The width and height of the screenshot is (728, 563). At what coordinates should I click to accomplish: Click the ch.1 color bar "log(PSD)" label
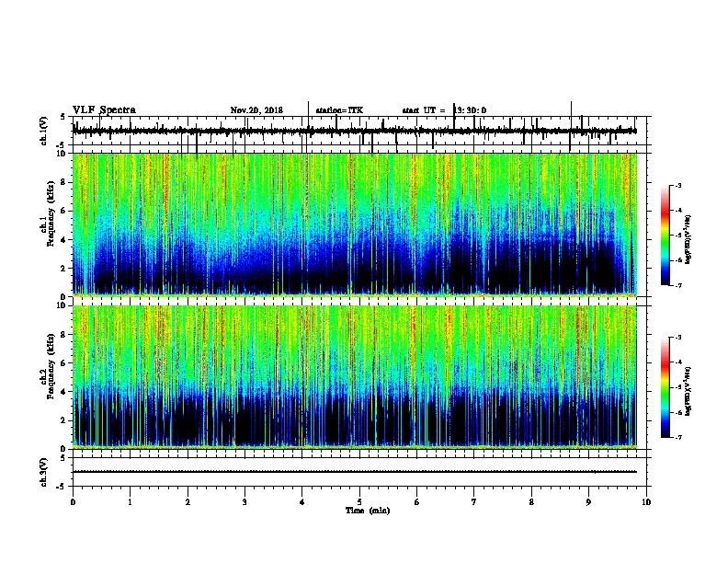pos(688,240)
